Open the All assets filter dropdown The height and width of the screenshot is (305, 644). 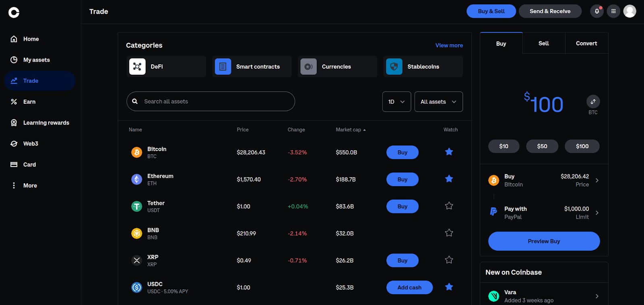[439, 102]
